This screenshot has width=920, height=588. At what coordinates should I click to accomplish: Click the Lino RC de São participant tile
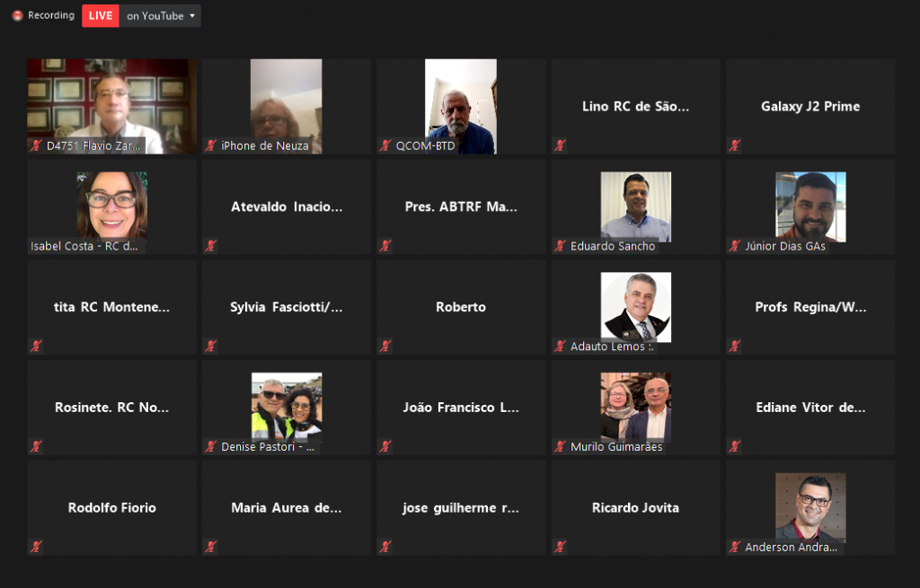pos(635,106)
